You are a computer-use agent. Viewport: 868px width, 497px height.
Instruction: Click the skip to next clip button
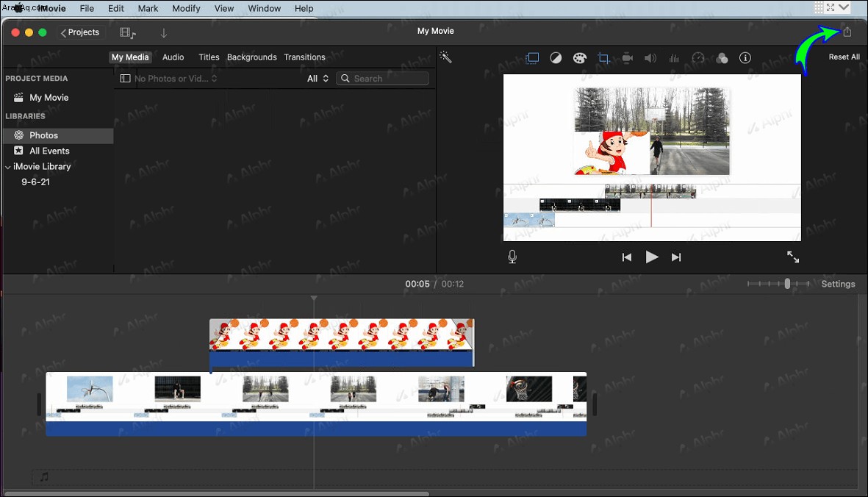click(676, 257)
